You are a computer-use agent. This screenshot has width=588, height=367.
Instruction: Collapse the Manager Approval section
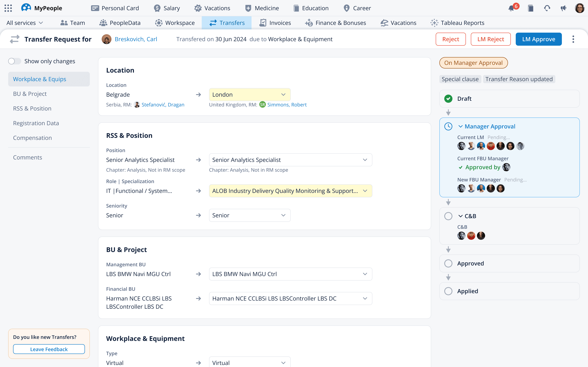pos(460,126)
